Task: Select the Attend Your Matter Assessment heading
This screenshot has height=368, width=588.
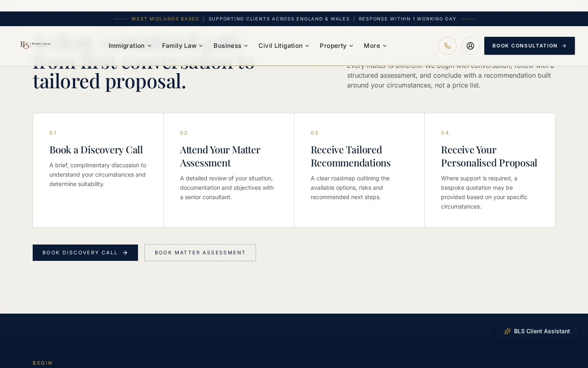Action: pyautogui.click(x=220, y=156)
